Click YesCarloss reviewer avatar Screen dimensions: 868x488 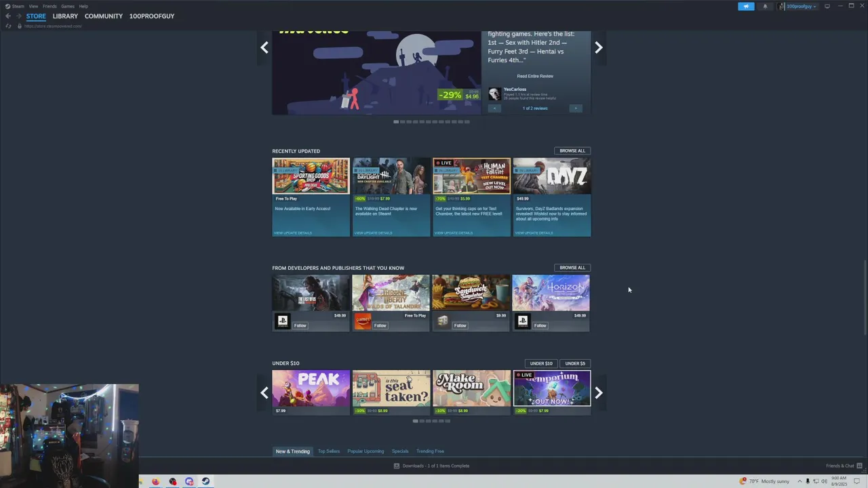pyautogui.click(x=495, y=94)
